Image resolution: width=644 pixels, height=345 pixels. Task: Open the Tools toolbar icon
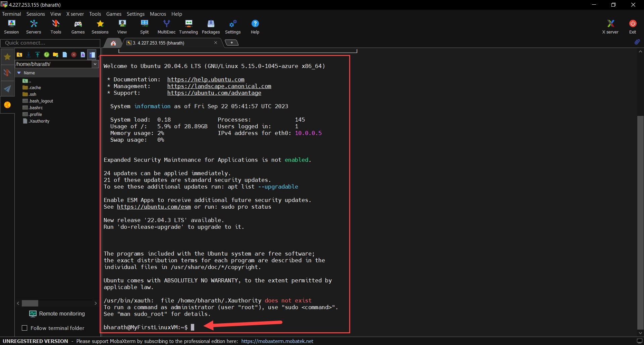coord(56,27)
